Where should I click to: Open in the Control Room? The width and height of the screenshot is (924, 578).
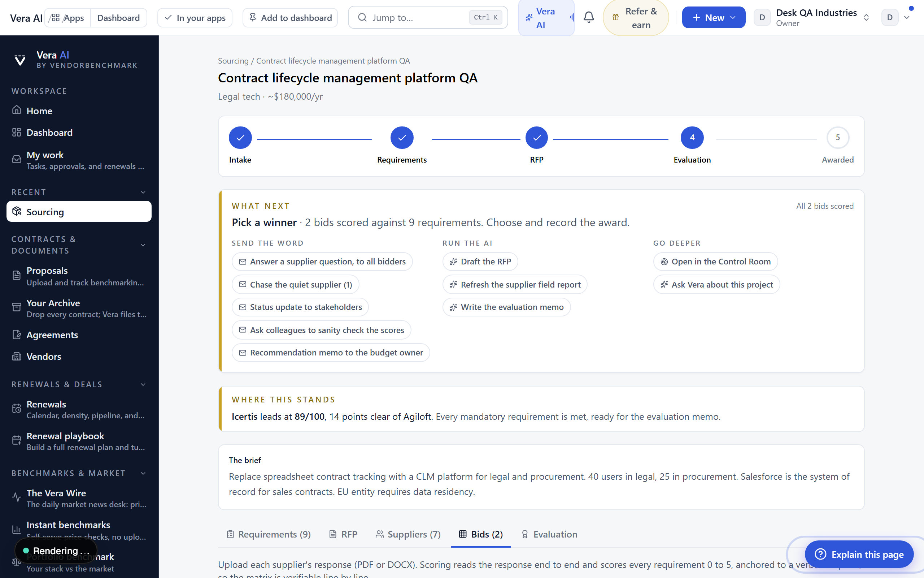[x=715, y=262]
